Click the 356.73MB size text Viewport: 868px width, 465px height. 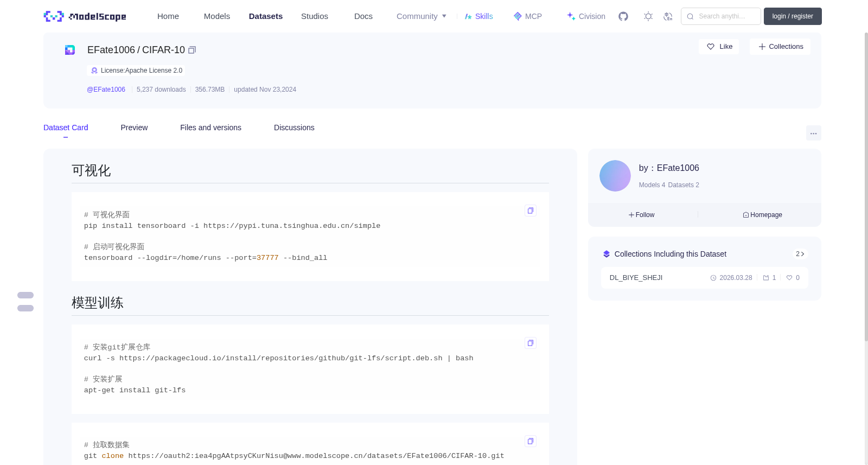click(x=210, y=90)
